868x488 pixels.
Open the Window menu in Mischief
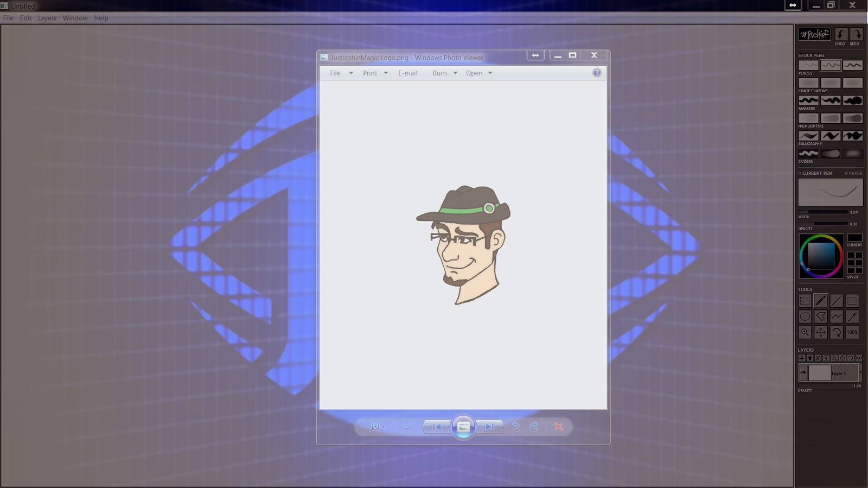75,18
